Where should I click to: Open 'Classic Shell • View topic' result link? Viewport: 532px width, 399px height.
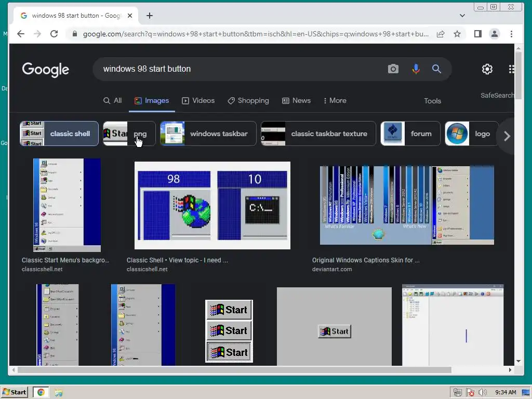pos(177,260)
